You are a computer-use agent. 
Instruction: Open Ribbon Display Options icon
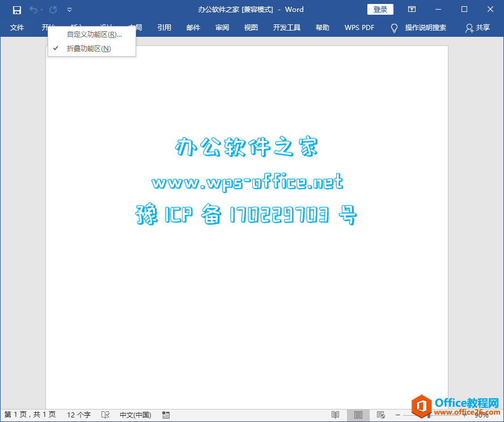click(412, 9)
